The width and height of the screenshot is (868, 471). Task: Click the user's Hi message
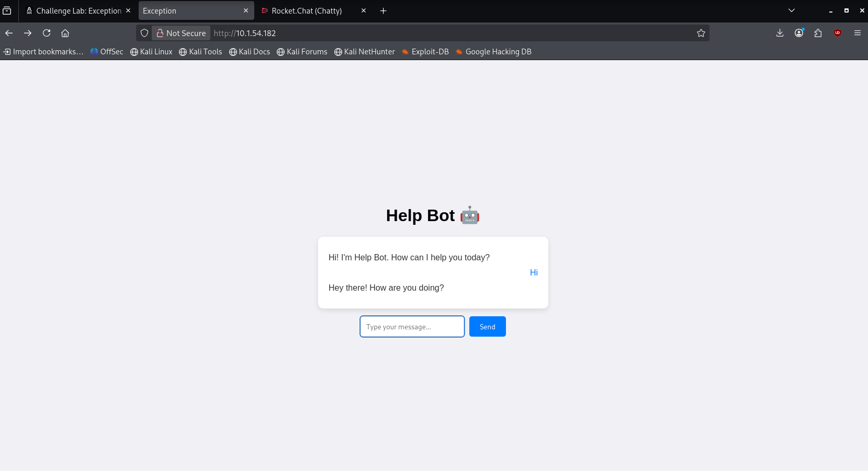pyautogui.click(x=534, y=272)
